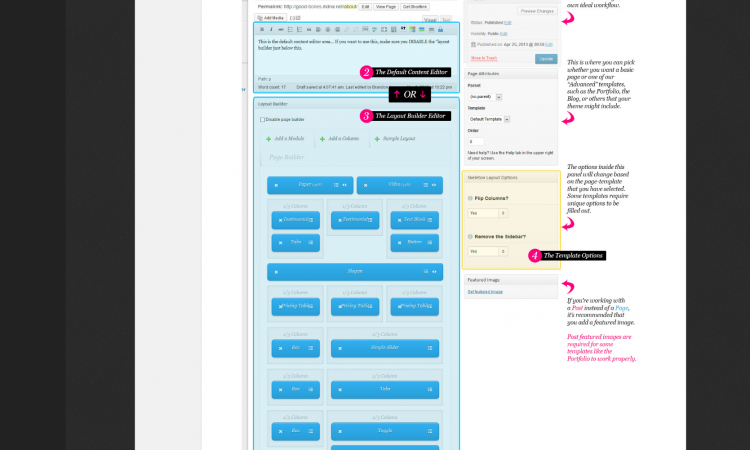Screen dimensions: 750x450
Task: Click the resize arrows on the Slogan module
Action: pyautogui.click(x=436, y=271)
